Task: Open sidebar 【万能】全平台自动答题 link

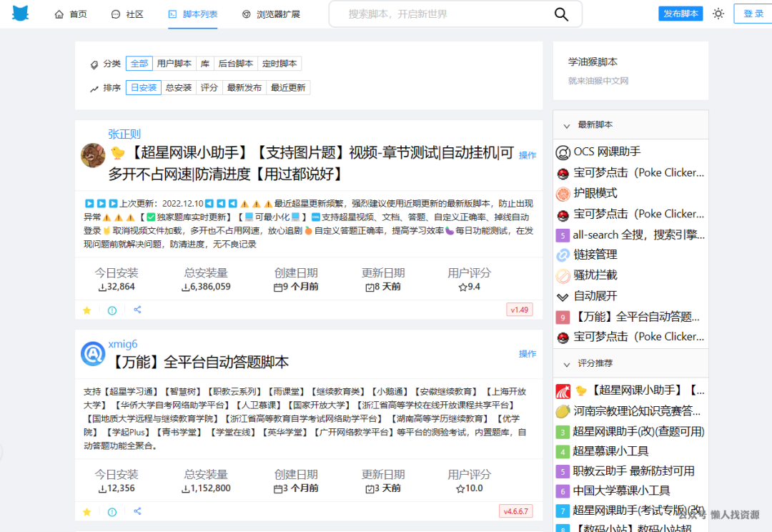Action: (x=637, y=317)
